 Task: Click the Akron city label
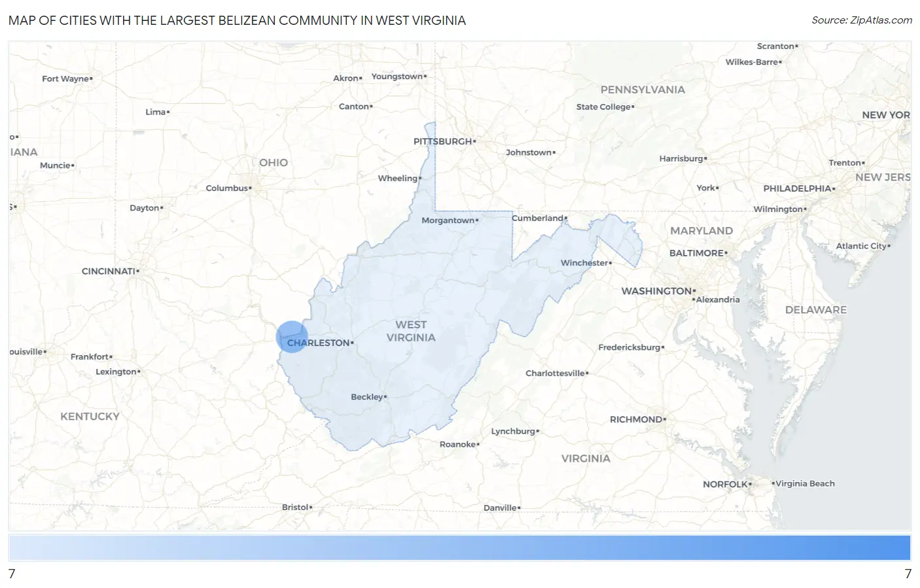tap(345, 78)
